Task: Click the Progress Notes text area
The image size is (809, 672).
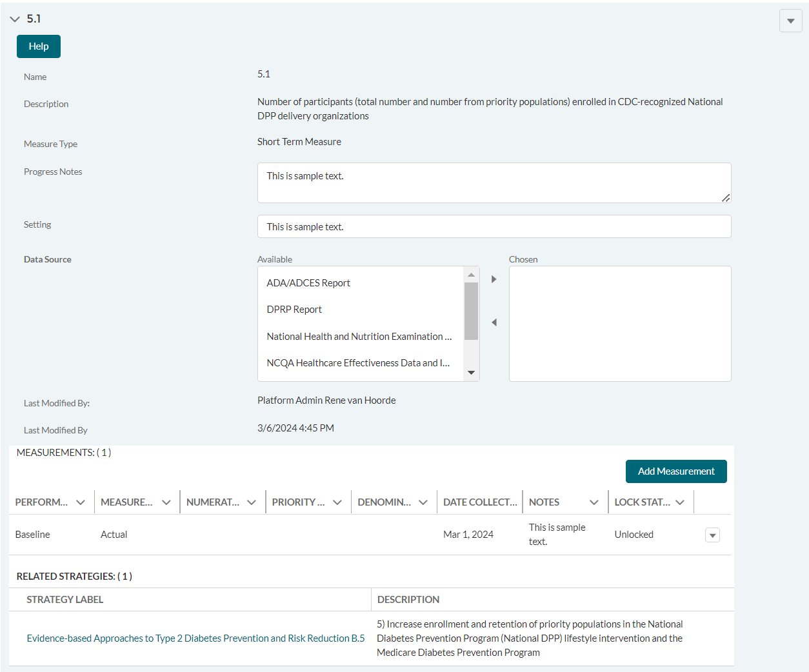Action: click(494, 183)
